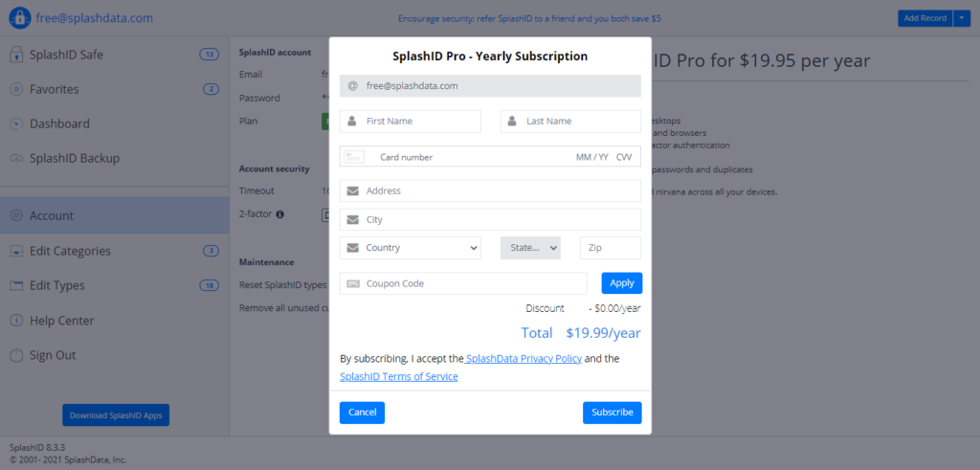This screenshot has width=980, height=470.
Task: Click the Dashboard gauge icon
Action: coord(15,123)
